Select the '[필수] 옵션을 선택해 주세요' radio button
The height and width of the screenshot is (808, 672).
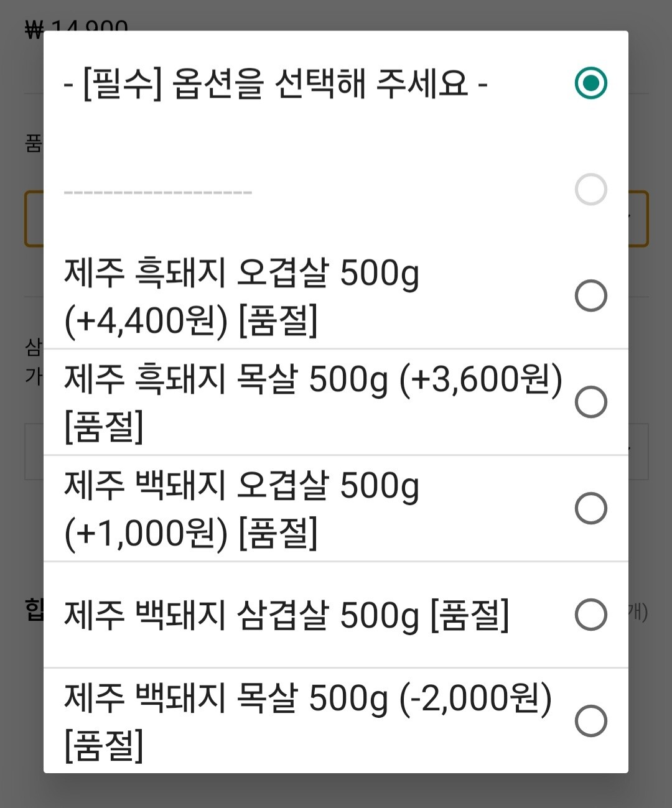click(x=590, y=83)
